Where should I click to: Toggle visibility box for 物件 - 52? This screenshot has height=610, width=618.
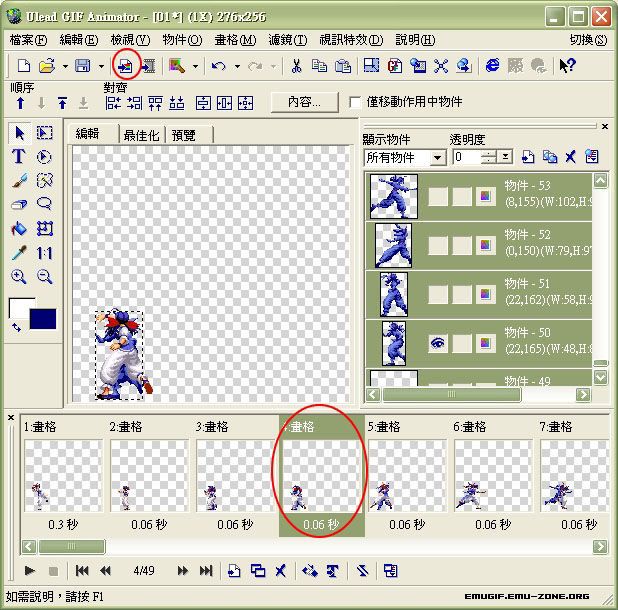pyautogui.click(x=437, y=245)
